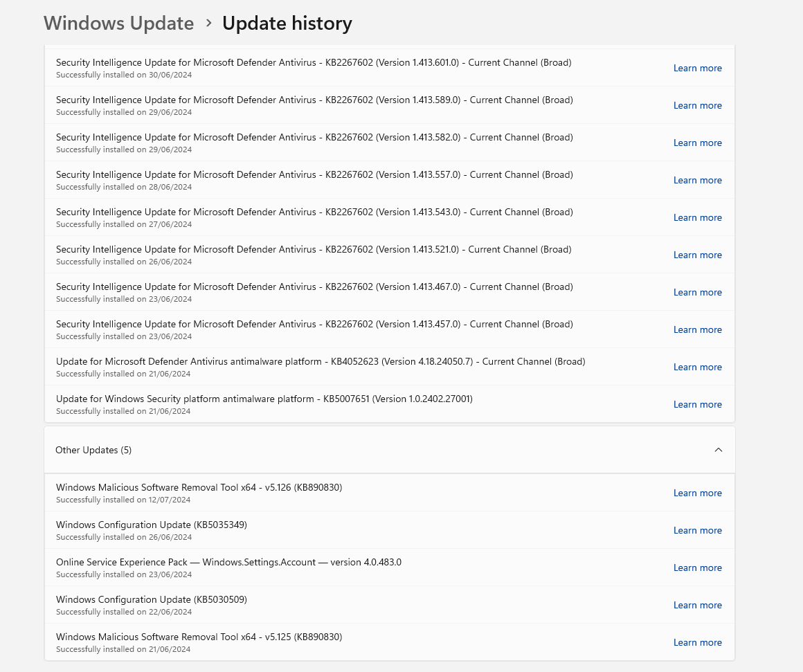Click 'Successfully installed on 22/06/2024' status
The height and width of the screenshot is (672, 803).
[x=124, y=612]
